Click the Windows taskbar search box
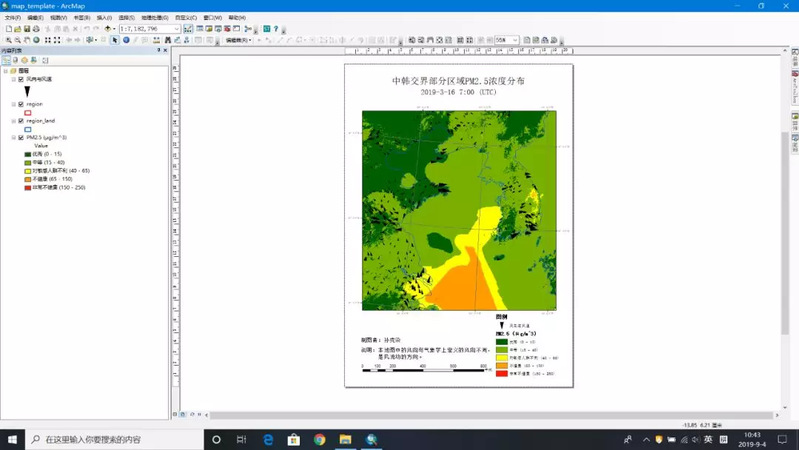Image resolution: width=799 pixels, height=450 pixels. [x=110, y=439]
